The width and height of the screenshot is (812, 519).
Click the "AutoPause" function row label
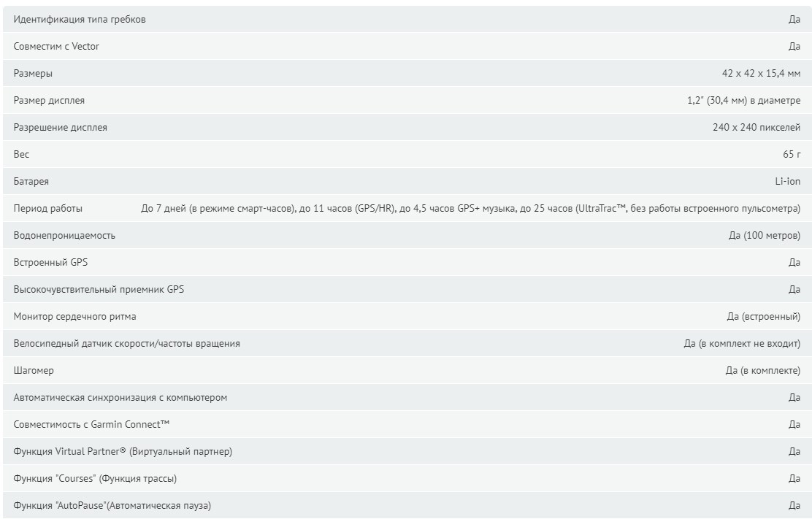pyautogui.click(x=112, y=506)
